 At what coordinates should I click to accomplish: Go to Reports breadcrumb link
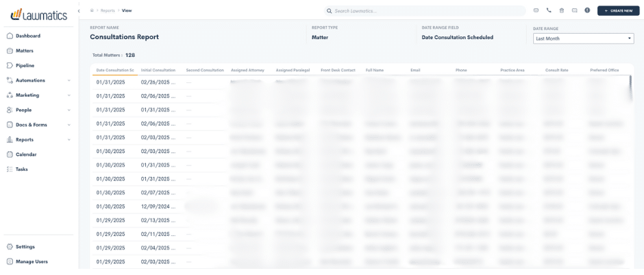pyautogui.click(x=108, y=11)
